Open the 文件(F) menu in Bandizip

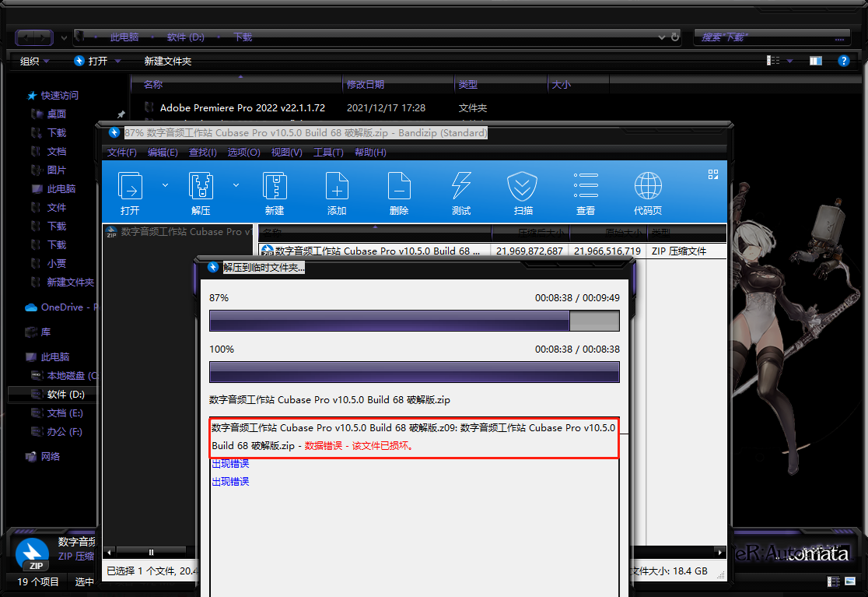pyautogui.click(x=122, y=153)
